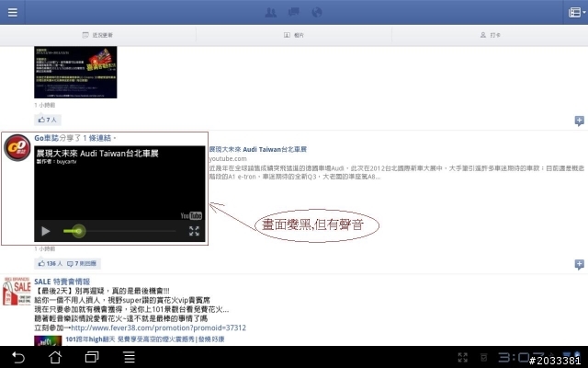Viewport: 588px width, 368px height.
Task: Open the recent apps button
Action: (92, 357)
